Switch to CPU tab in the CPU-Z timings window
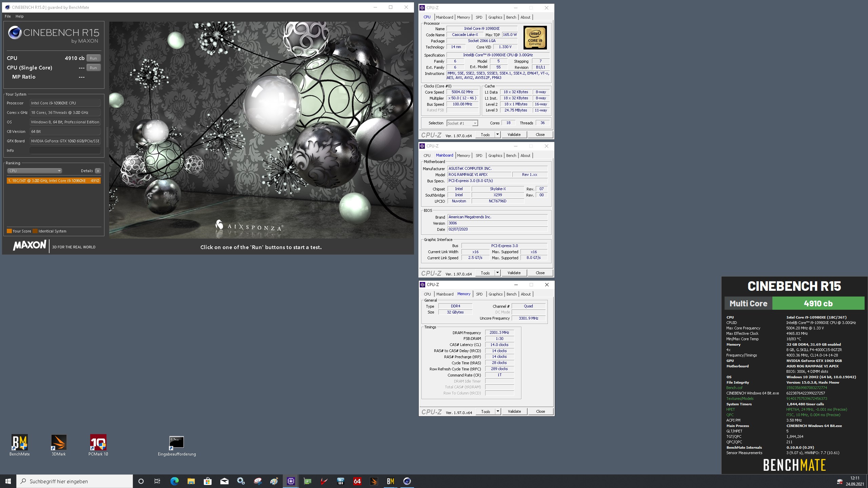This screenshot has width=868, height=488. [x=427, y=294]
